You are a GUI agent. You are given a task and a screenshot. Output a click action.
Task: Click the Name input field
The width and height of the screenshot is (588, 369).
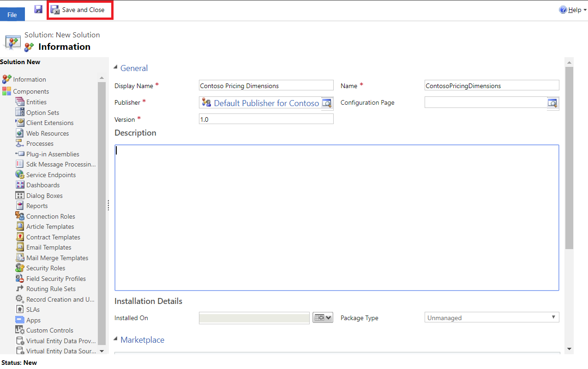coord(492,85)
